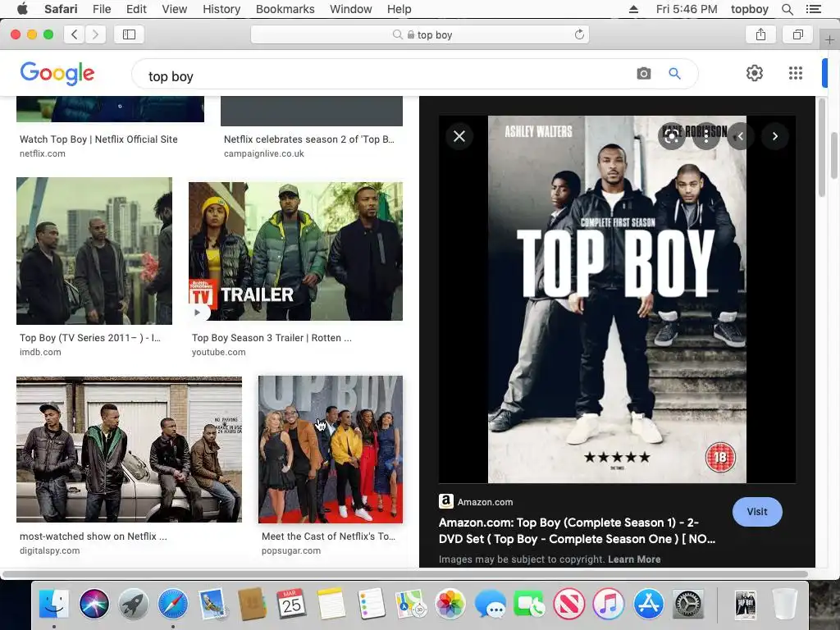This screenshot has width=840, height=630.
Task: Show all tabs overview
Action: (797, 34)
